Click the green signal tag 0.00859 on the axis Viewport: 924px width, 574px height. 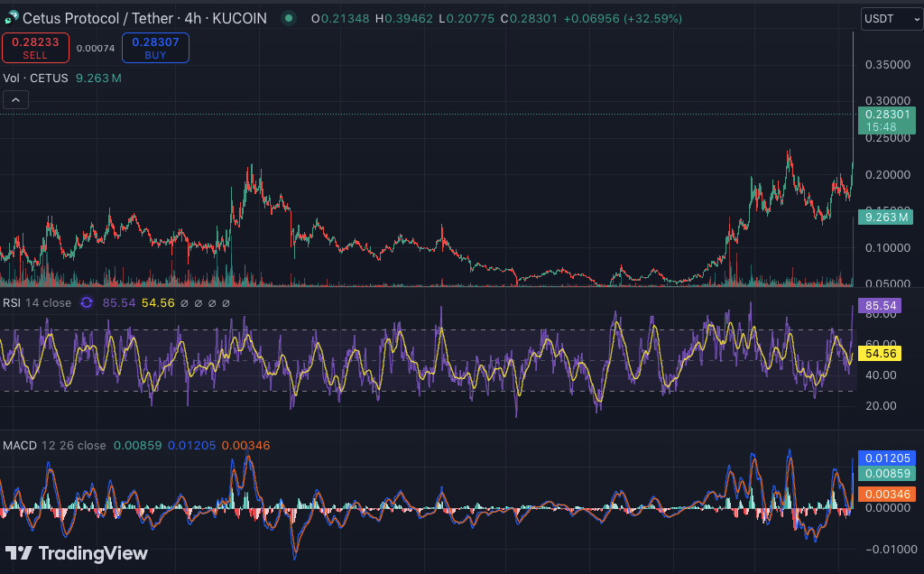coord(887,473)
